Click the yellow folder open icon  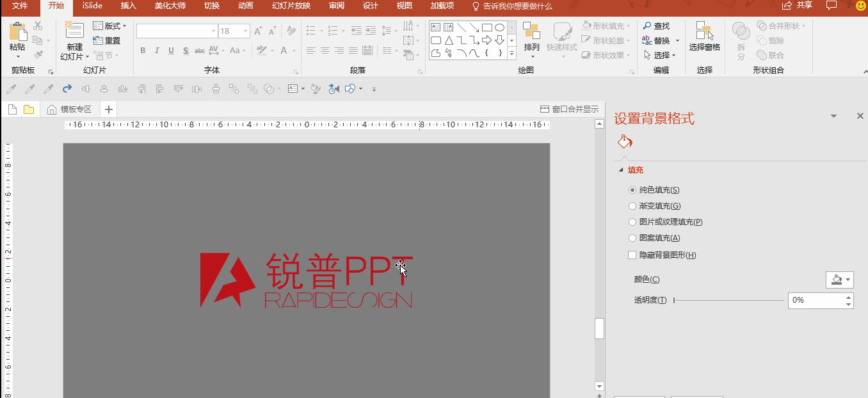(29, 109)
